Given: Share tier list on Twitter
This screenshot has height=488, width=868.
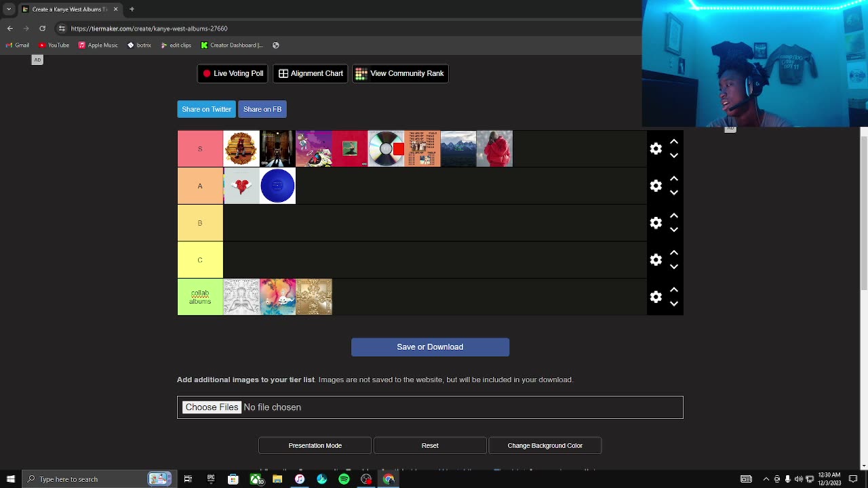Looking at the screenshot, I should [x=207, y=109].
